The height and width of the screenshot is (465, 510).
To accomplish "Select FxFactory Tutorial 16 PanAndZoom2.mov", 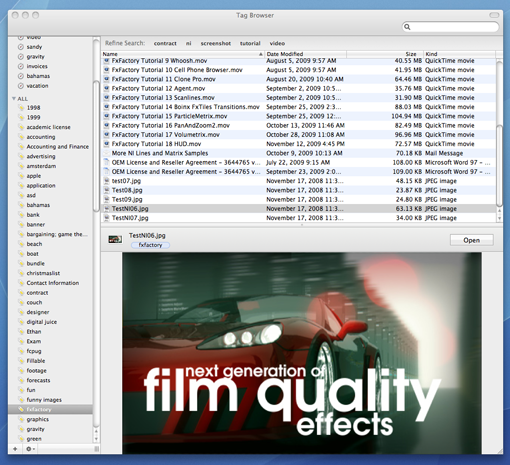I will click(298, 126).
